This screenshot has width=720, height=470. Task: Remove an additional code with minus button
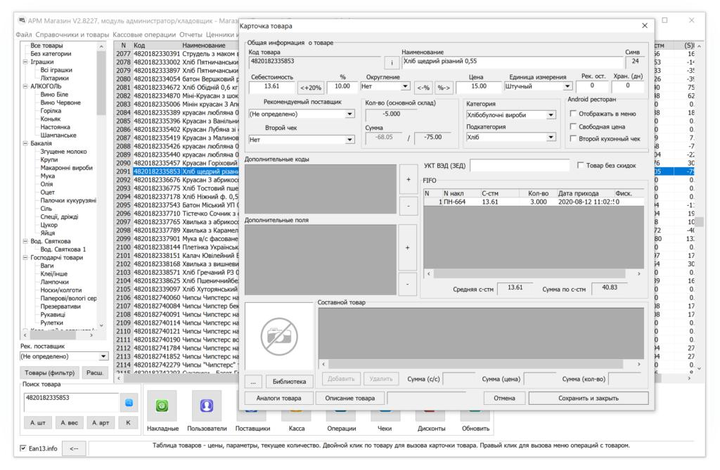408,207
